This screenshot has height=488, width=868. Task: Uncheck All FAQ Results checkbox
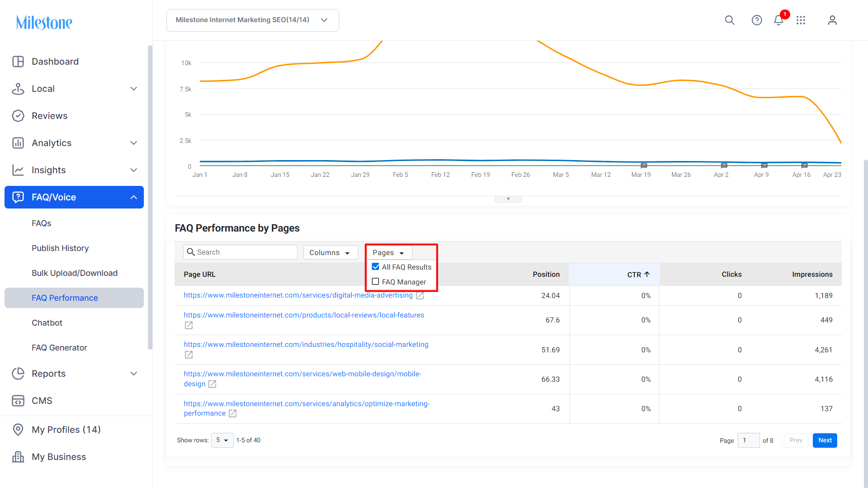click(x=375, y=266)
